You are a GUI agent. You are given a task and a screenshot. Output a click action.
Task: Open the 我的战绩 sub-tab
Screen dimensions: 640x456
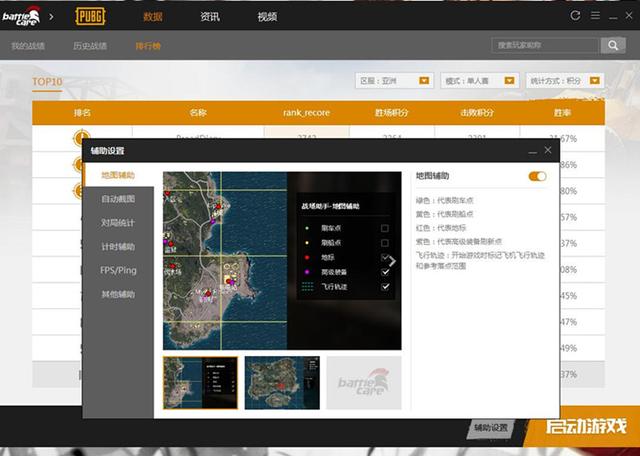pyautogui.click(x=28, y=46)
